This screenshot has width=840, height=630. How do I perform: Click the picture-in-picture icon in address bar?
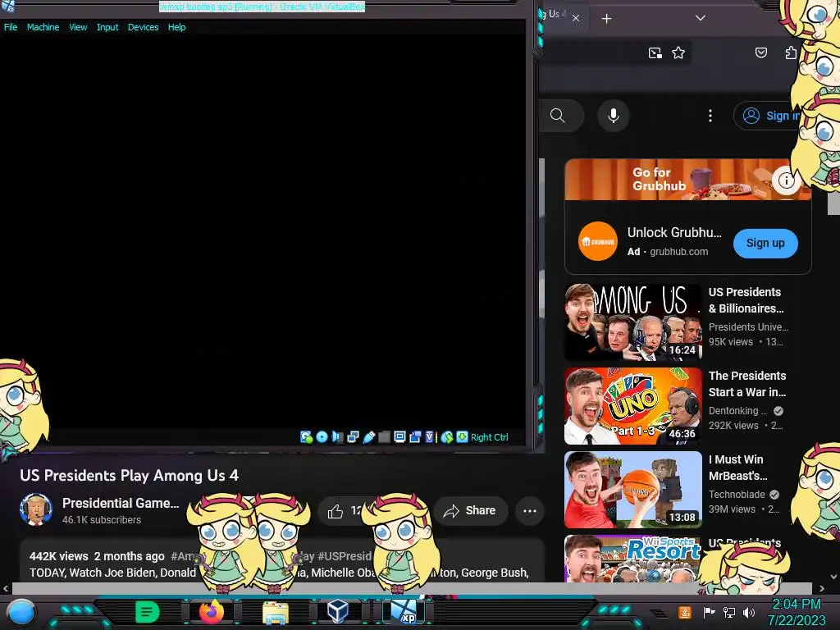pos(655,52)
